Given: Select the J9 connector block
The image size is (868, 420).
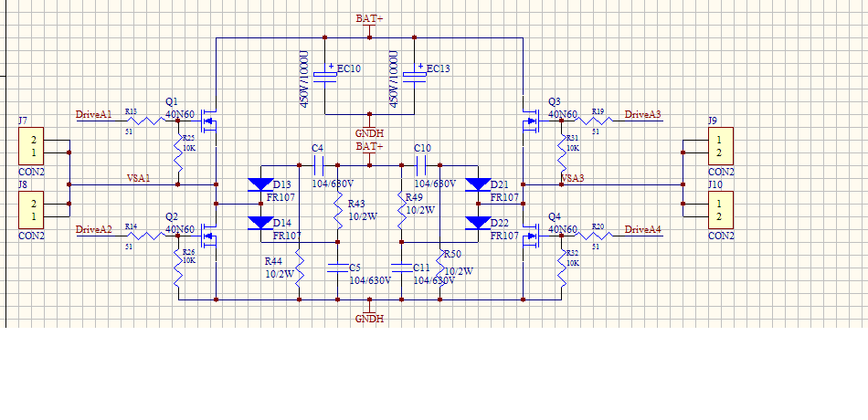Looking at the screenshot, I should (x=720, y=146).
